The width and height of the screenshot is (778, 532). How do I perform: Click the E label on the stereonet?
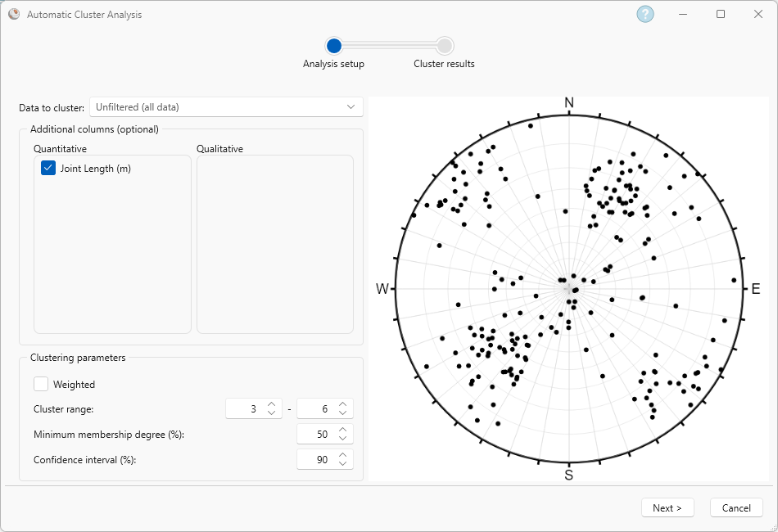tap(756, 289)
